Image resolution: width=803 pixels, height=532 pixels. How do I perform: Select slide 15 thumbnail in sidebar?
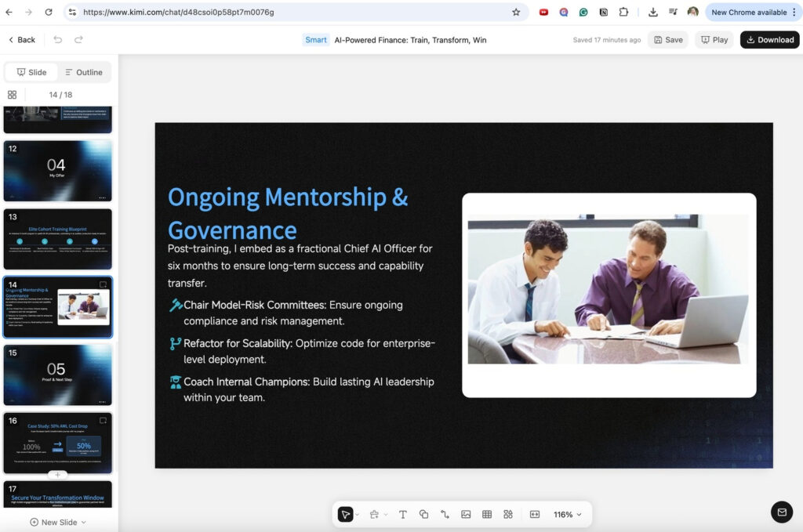58,375
